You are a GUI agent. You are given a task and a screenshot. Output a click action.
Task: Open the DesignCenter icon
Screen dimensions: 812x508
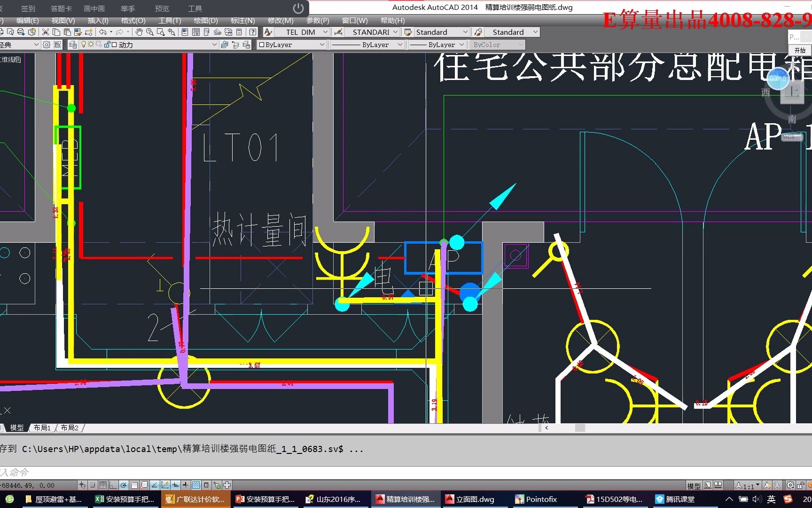tap(195, 32)
